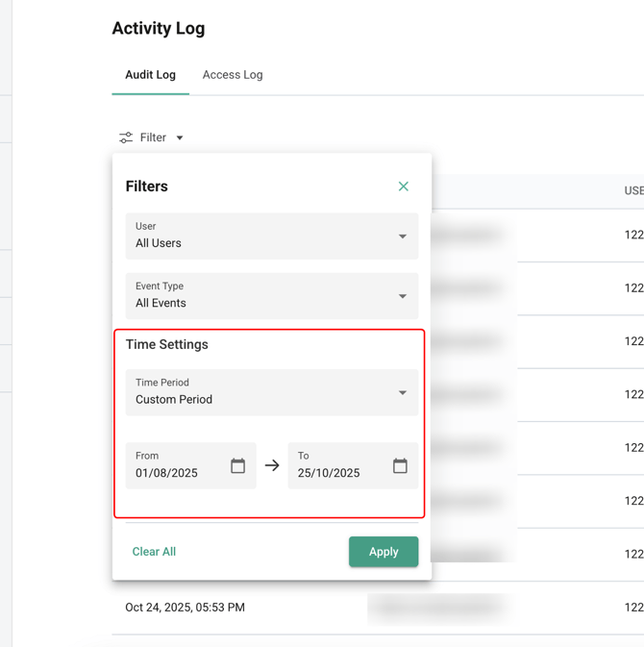The height and width of the screenshot is (647, 644).
Task: Open the From date calendar icon
Action: coord(238,466)
